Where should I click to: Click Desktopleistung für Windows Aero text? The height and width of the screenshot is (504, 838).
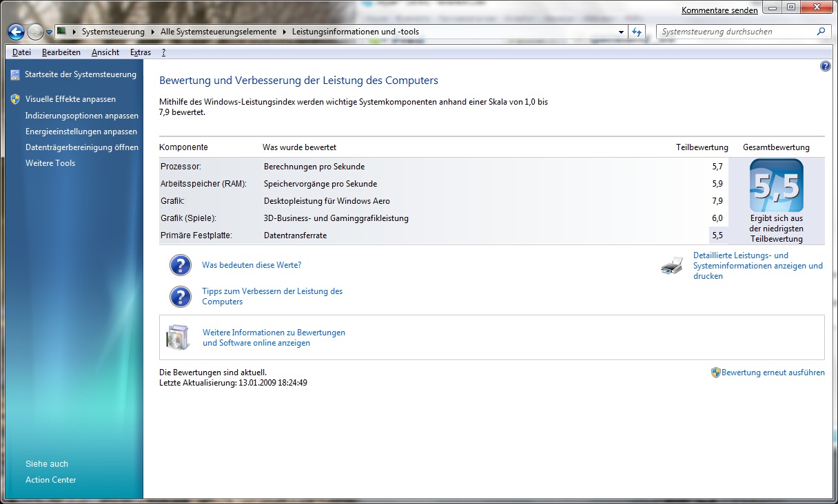[327, 201]
